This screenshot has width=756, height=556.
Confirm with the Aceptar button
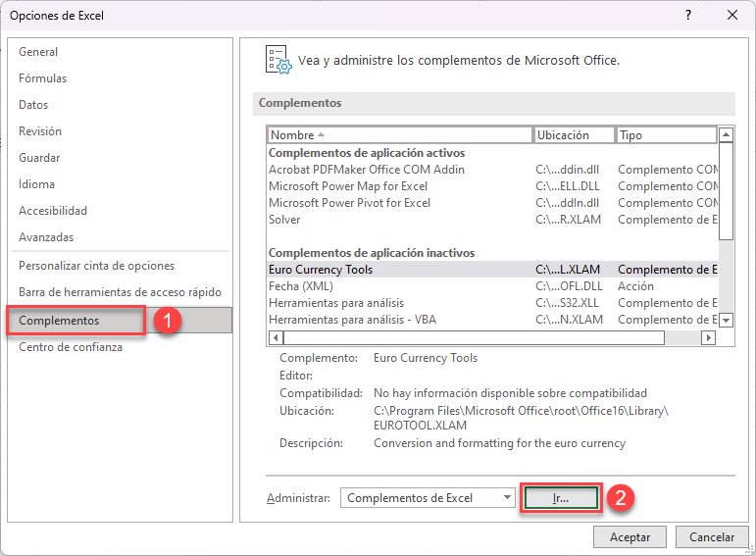tap(630, 536)
